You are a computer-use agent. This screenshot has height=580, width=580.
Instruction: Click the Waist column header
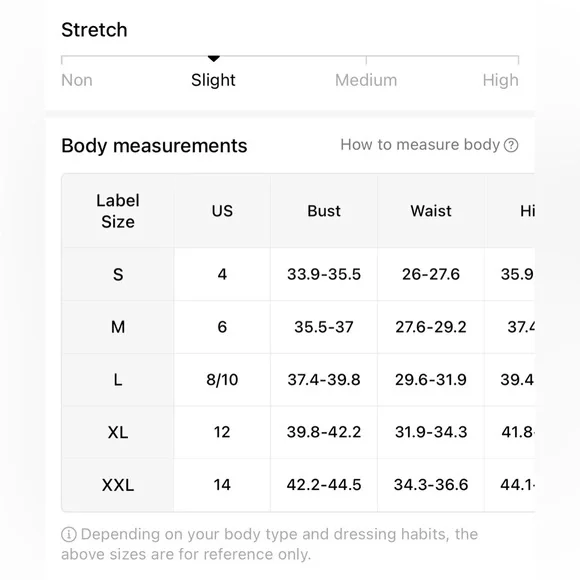click(431, 211)
